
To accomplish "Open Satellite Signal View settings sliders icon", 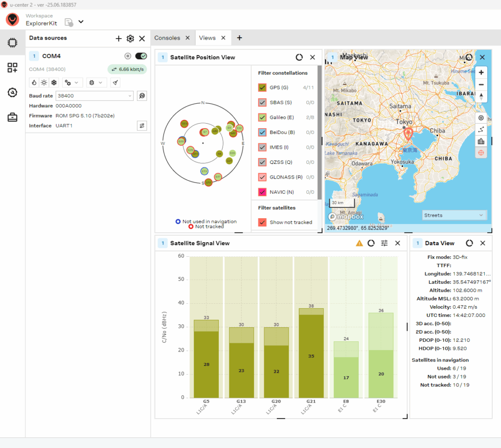I will (385, 243).
